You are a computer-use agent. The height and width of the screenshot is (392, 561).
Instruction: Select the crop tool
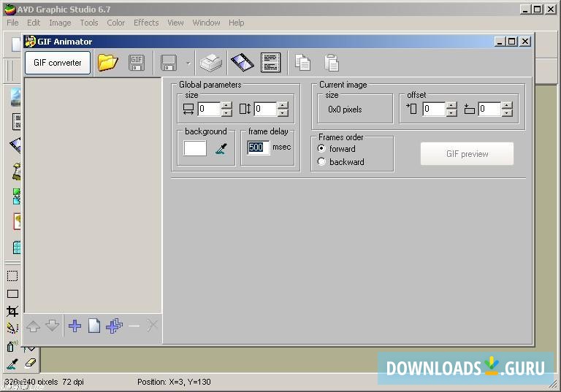pyautogui.click(x=12, y=311)
